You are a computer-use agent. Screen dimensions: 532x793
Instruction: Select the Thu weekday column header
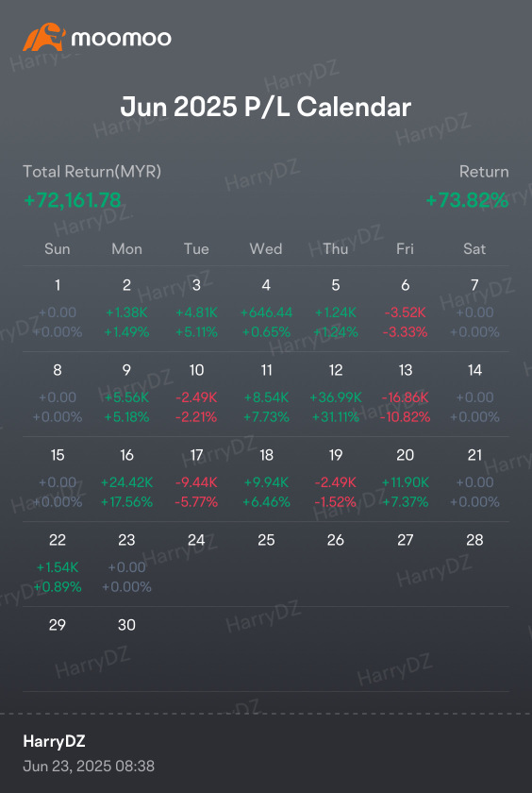[x=336, y=249]
